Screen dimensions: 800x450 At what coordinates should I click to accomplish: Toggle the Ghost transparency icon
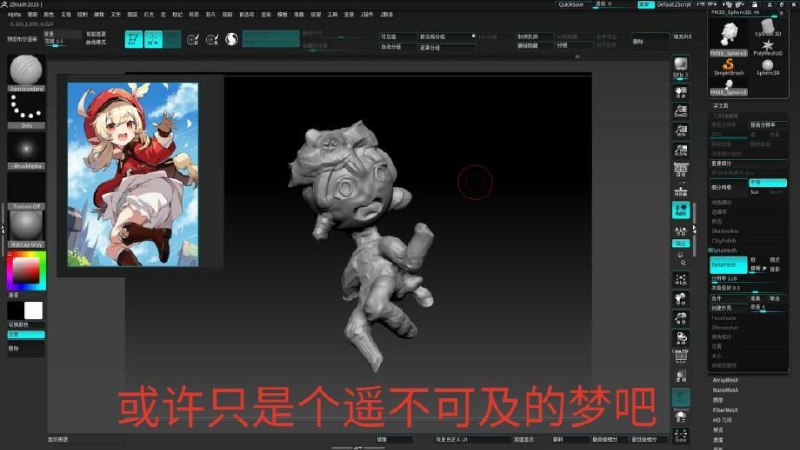coord(681,398)
